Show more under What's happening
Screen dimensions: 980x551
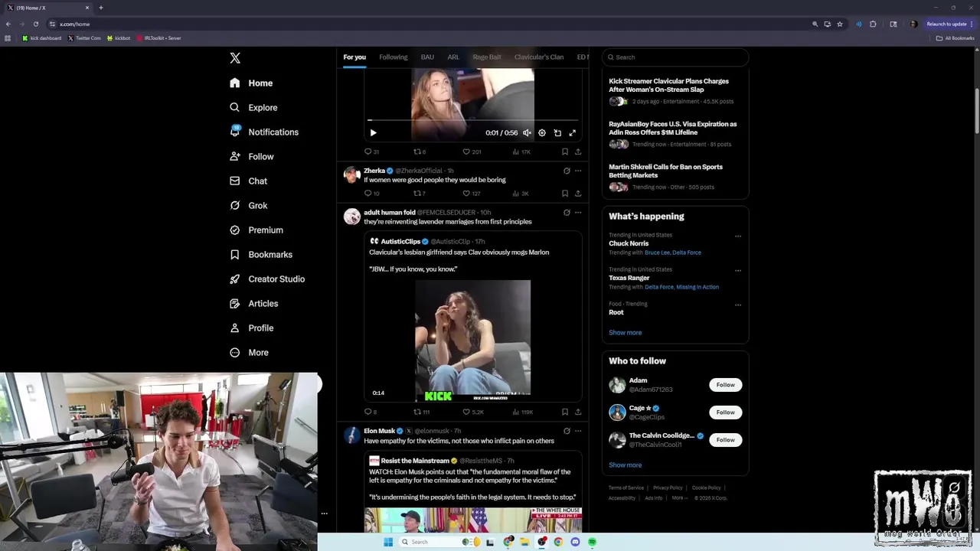(x=626, y=333)
